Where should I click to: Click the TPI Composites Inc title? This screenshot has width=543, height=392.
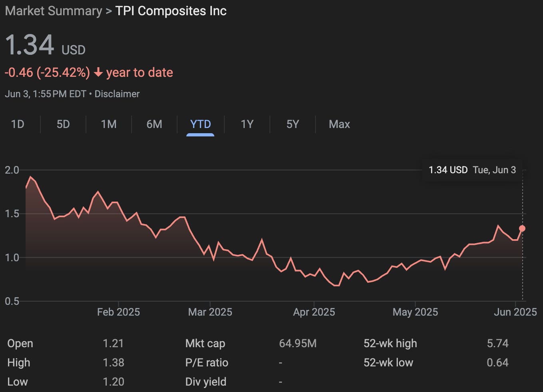click(171, 11)
